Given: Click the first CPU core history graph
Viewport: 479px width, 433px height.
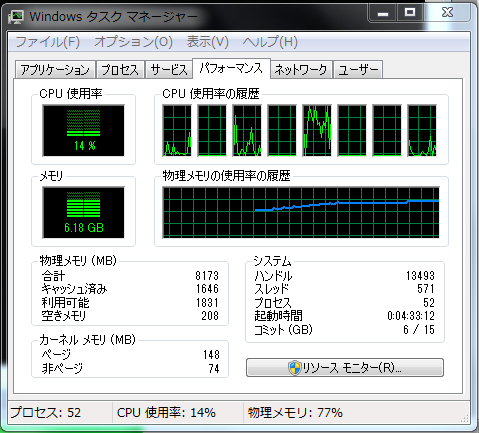Looking at the screenshot, I should 177,130.
